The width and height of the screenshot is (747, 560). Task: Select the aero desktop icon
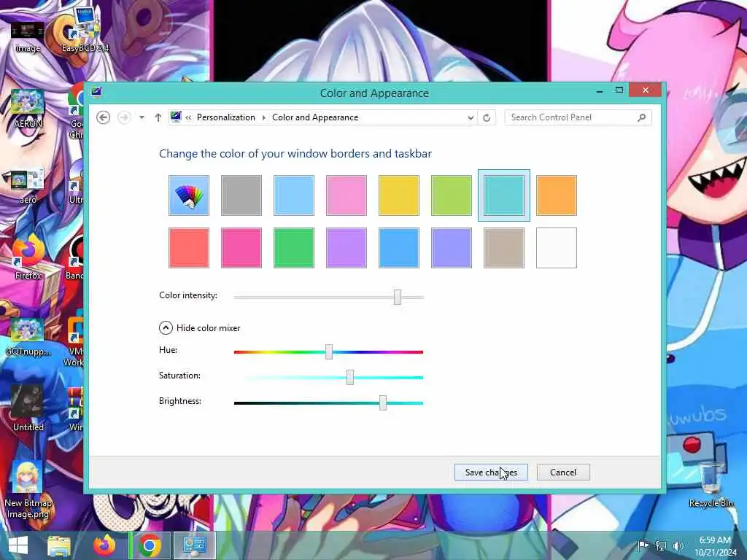click(28, 186)
